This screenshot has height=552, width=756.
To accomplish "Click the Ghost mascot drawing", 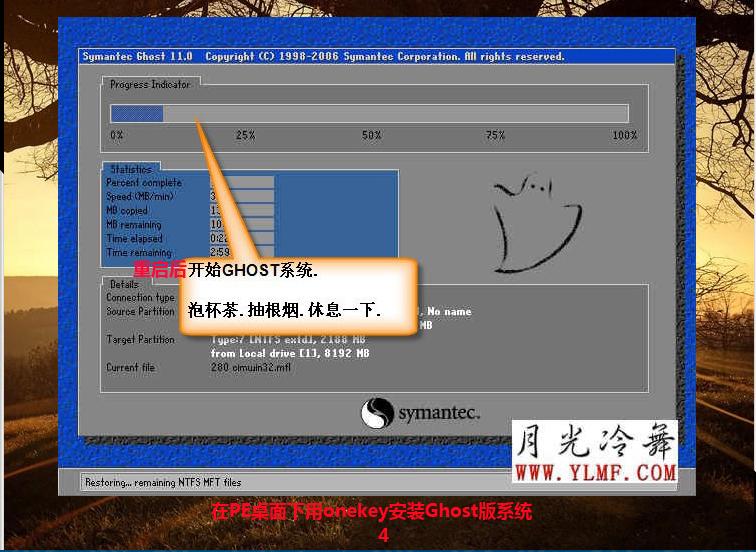I will (x=537, y=223).
